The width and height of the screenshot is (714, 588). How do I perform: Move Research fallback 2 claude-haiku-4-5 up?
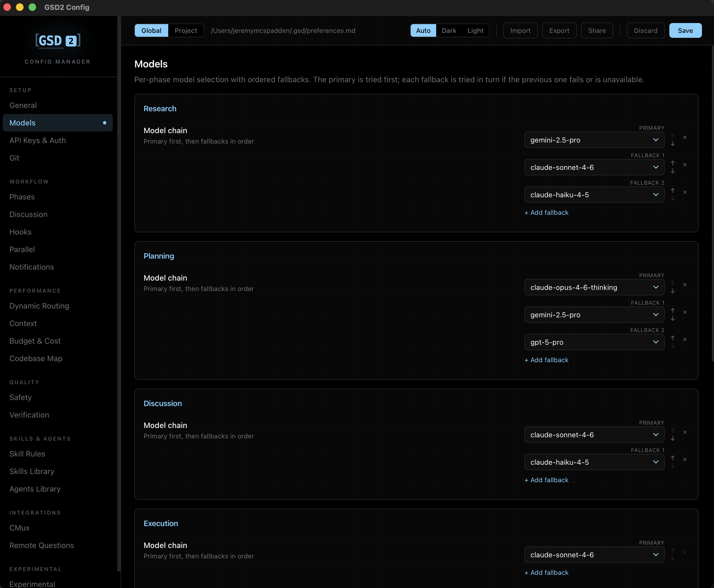pos(673,191)
